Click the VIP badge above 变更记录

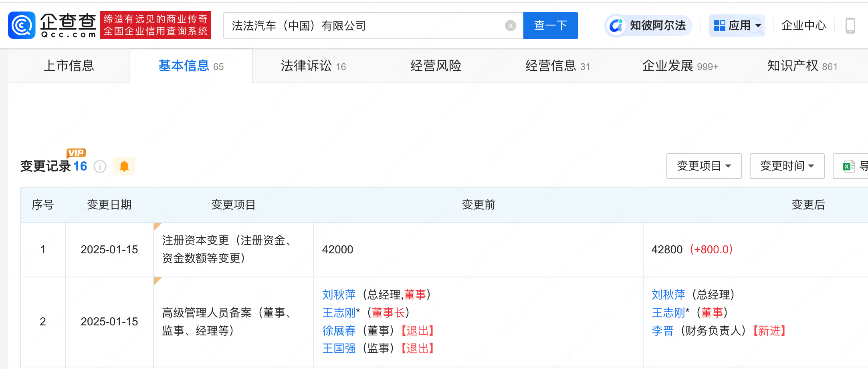tap(76, 153)
